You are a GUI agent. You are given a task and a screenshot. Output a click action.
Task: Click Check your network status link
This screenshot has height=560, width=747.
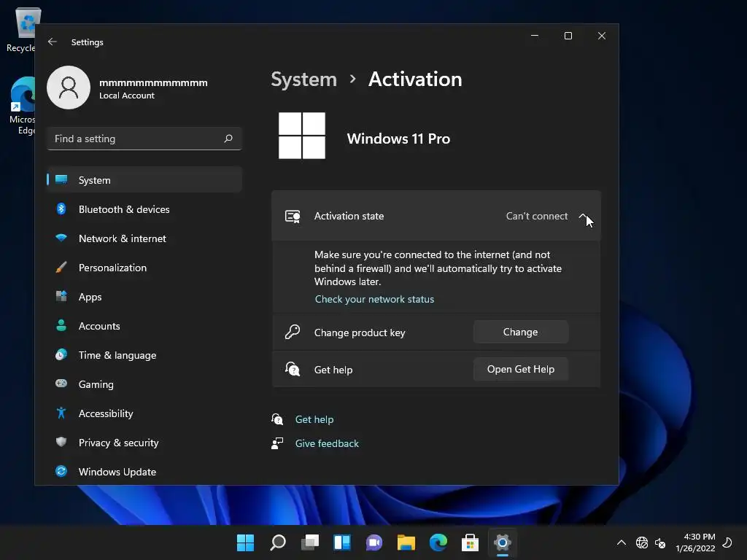tap(374, 299)
